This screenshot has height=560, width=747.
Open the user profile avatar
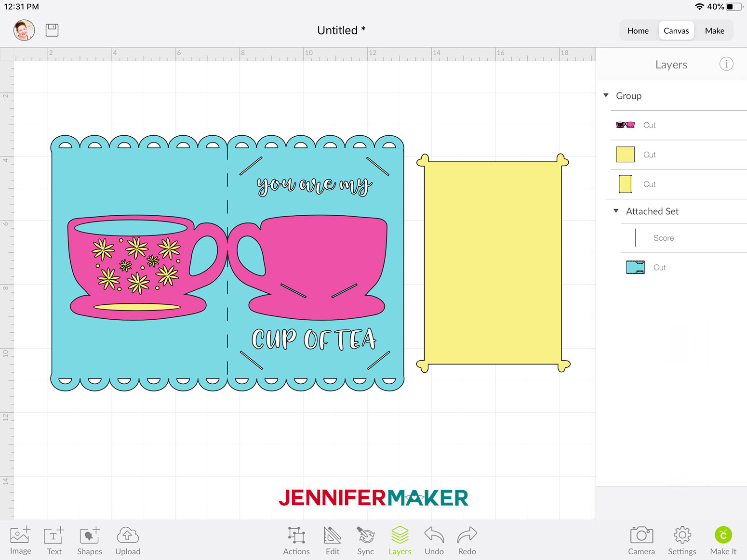(x=24, y=30)
